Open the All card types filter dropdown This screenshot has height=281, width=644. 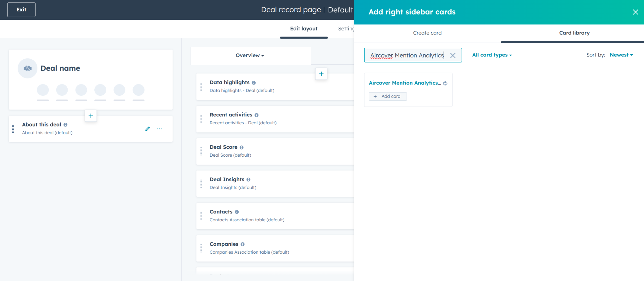492,55
